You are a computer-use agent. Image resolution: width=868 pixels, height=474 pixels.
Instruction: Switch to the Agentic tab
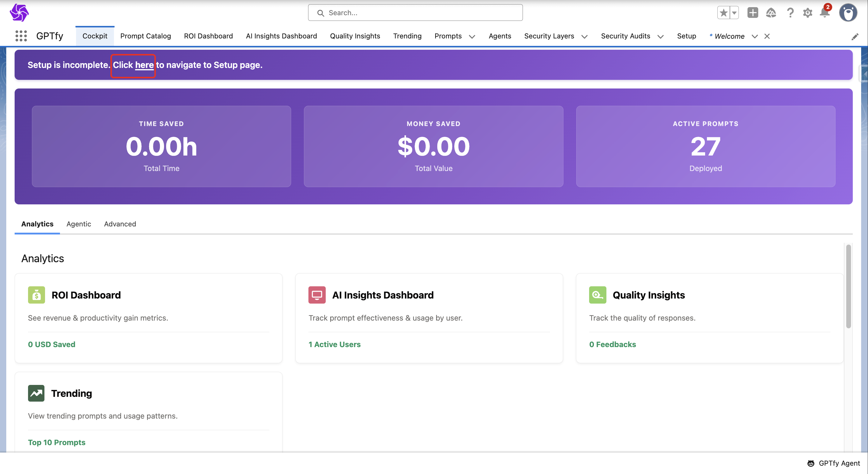point(78,224)
